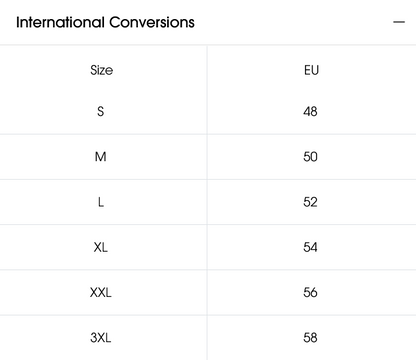Click the EU value 58

pyautogui.click(x=310, y=338)
